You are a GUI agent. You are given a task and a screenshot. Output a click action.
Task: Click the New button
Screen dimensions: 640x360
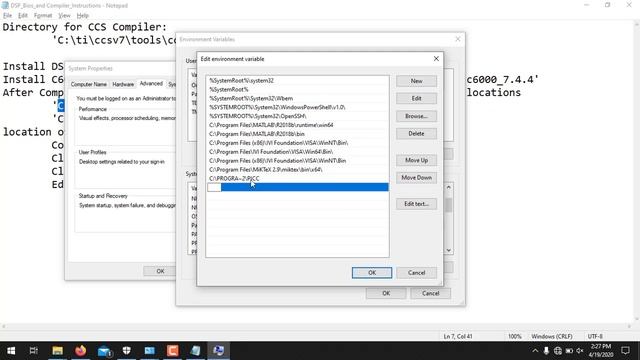click(416, 81)
